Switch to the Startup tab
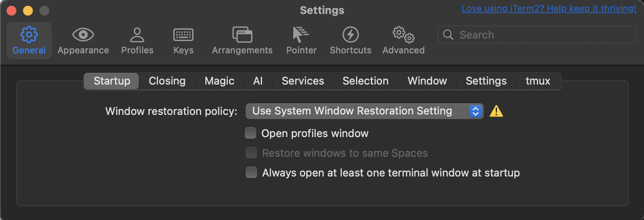 coord(112,81)
